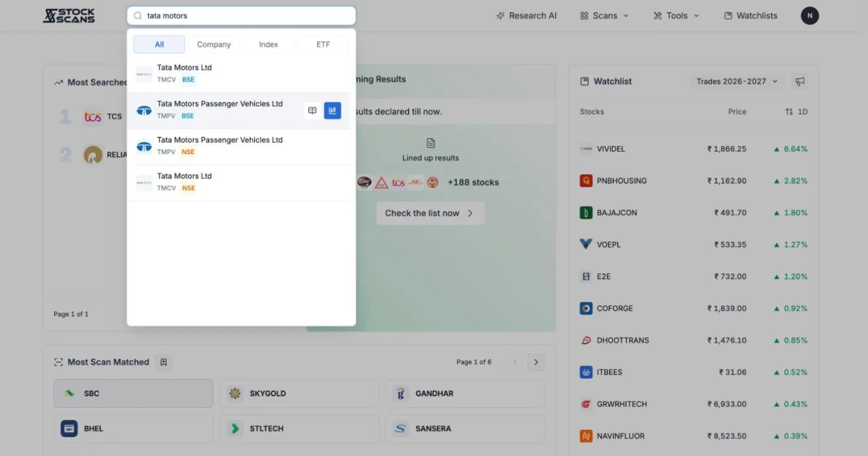Click the Stock Scans logo

click(x=69, y=16)
